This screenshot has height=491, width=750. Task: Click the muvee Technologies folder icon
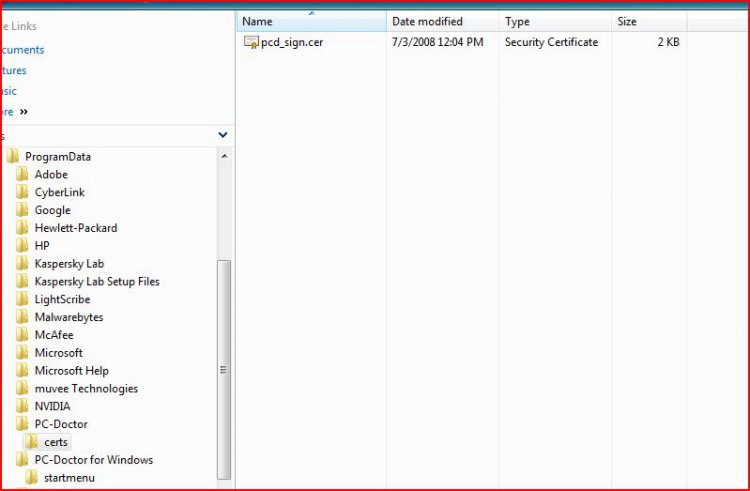[x=22, y=388]
